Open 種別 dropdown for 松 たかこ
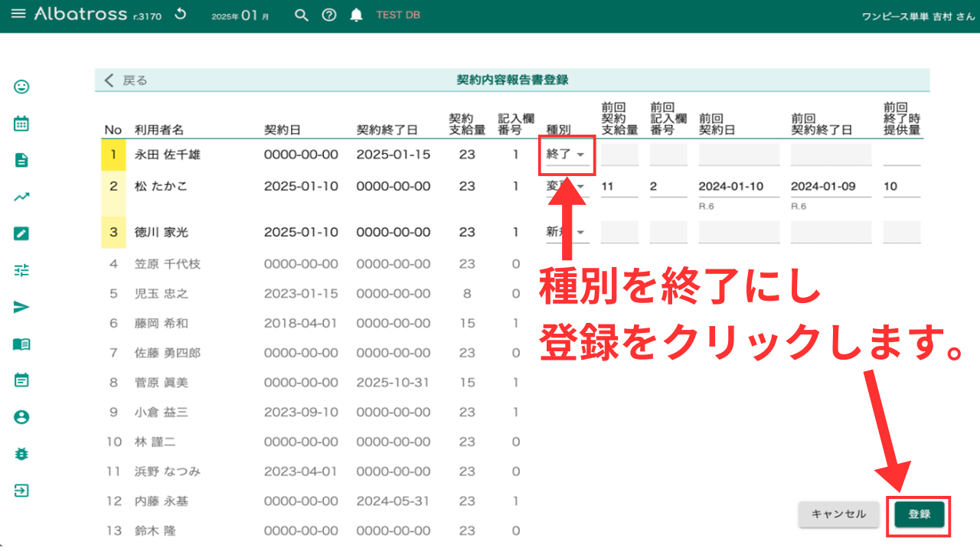The image size is (980, 551). [567, 186]
